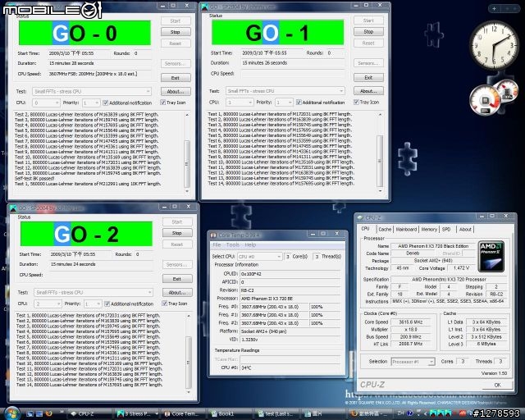The height and width of the screenshot is (420, 525).
Task: Toggle Additional notification in GO - 2 window
Action: click(129, 304)
